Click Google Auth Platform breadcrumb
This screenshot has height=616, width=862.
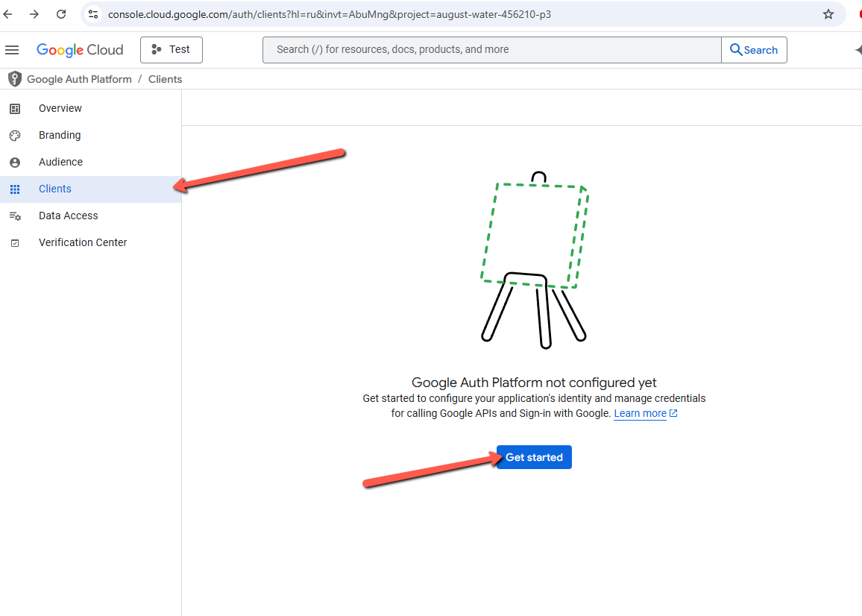coord(79,79)
